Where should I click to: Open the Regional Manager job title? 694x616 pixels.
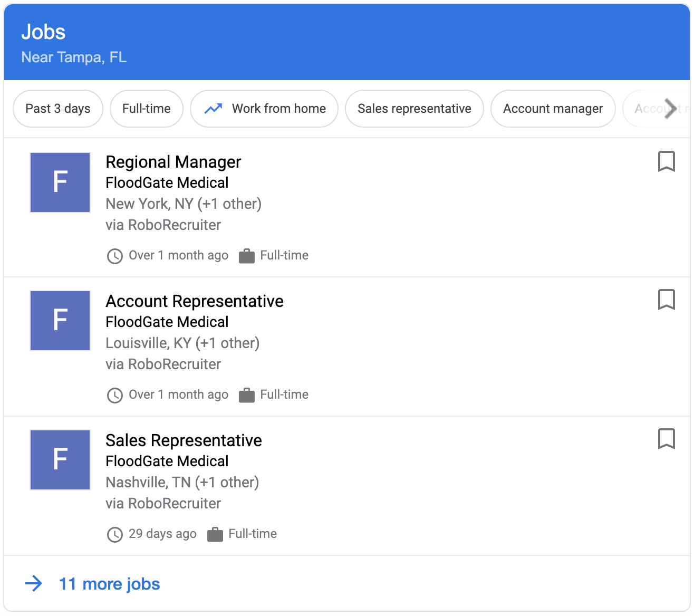(173, 162)
